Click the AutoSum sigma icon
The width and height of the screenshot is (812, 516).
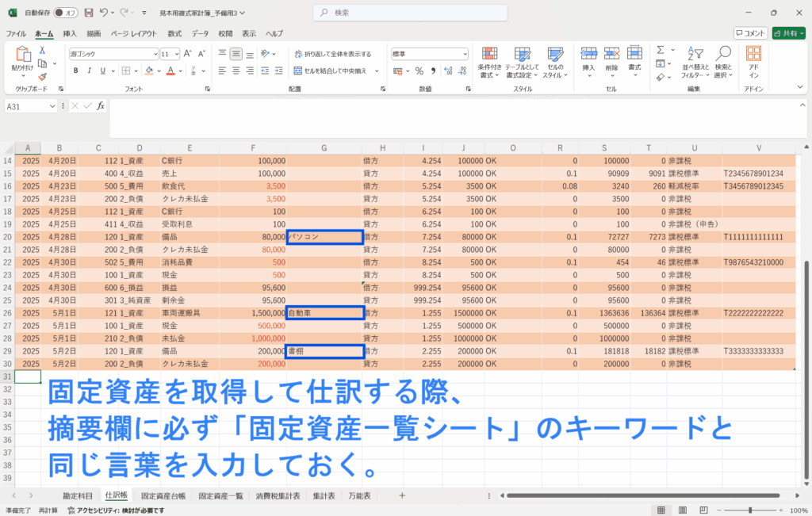click(661, 50)
